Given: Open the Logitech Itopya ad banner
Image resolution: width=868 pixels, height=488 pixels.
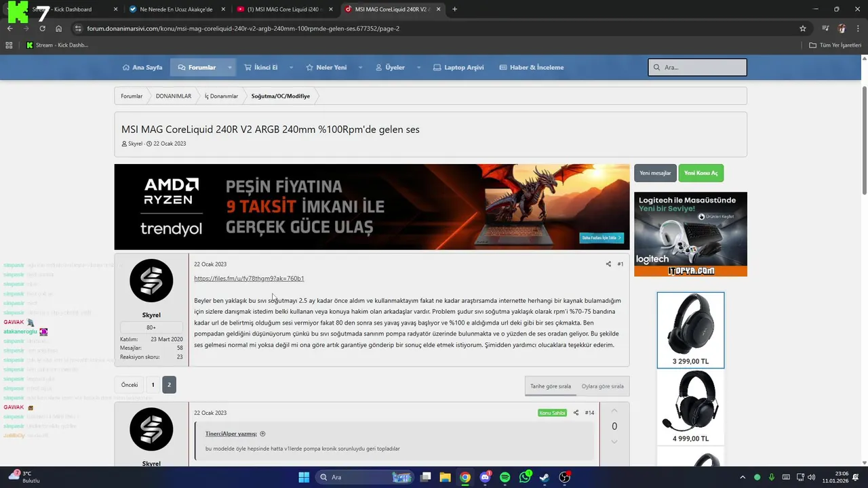Looking at the screenshot, I should click(x=690, y=235).
